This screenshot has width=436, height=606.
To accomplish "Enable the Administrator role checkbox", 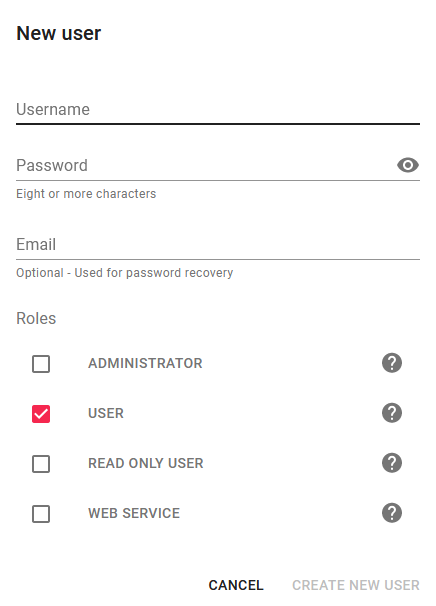I will tap(41, 364).
